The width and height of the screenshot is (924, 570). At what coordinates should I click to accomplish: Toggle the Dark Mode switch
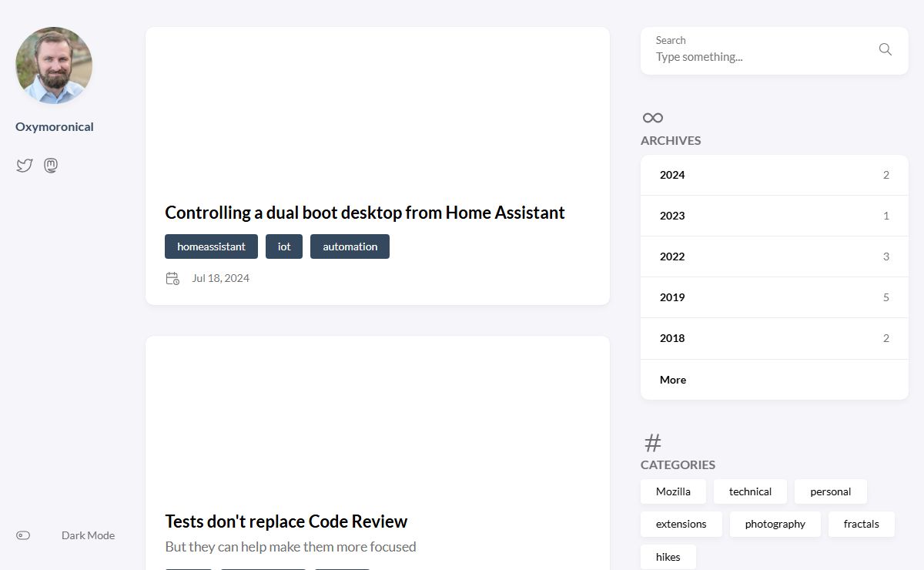[24, 535]
